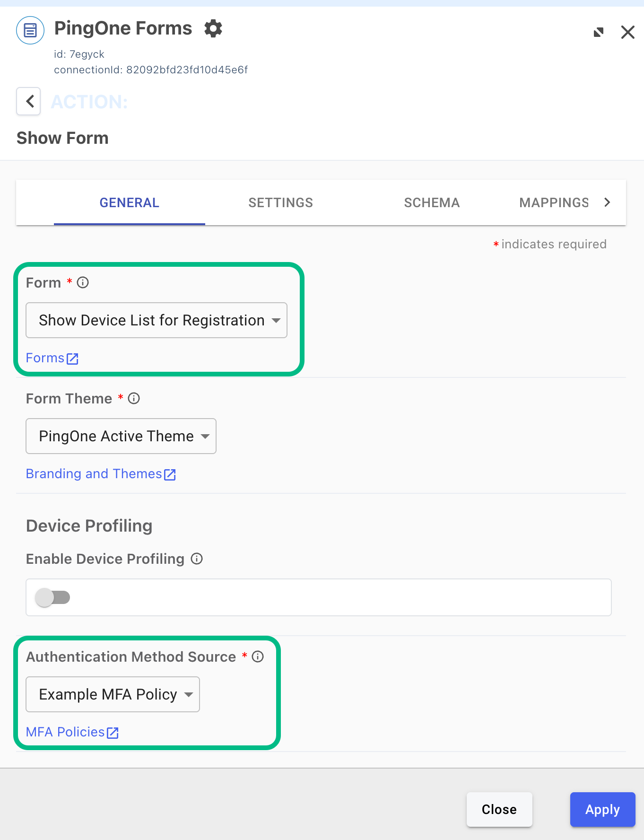644x840 pixels.
Task: Click the Form Theme info icon
Action: (x=134, y=398)
